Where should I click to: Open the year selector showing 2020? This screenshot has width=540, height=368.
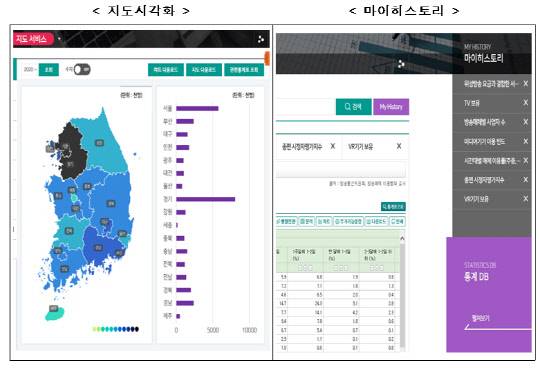click(30, 70)
